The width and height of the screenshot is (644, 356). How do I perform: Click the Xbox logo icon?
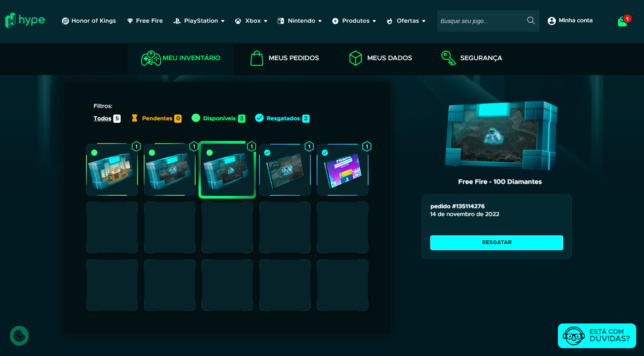click(x=238, y=21)
